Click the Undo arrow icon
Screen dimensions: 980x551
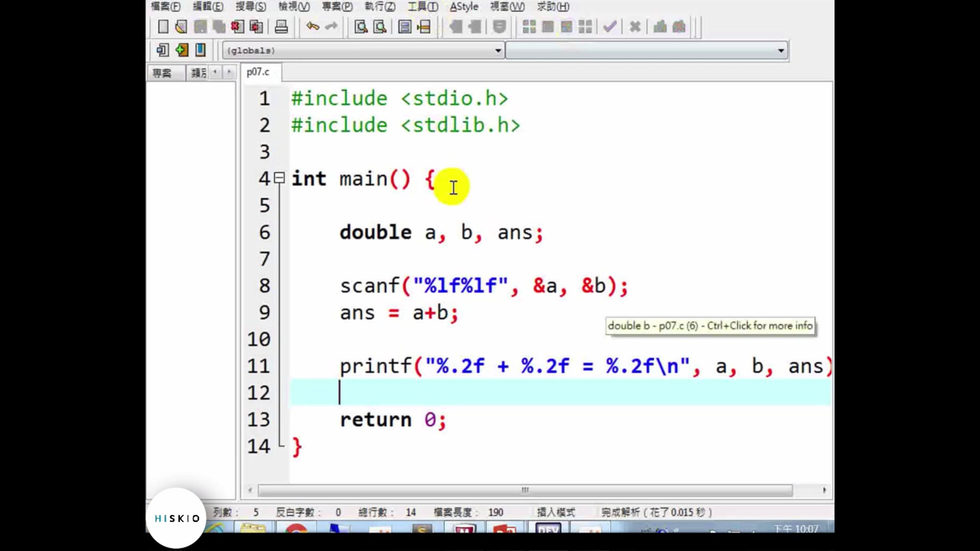tap(312, 27)
